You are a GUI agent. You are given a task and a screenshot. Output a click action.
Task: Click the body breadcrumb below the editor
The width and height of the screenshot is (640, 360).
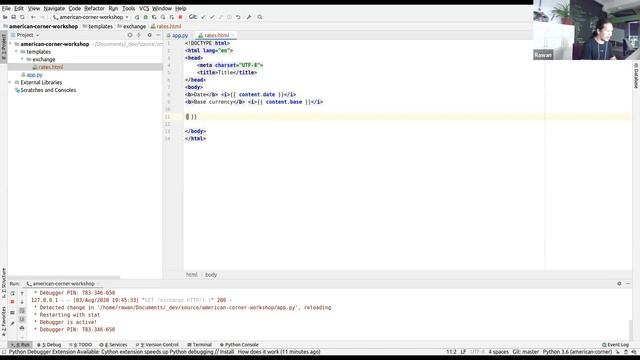click(x=211, y=275)
